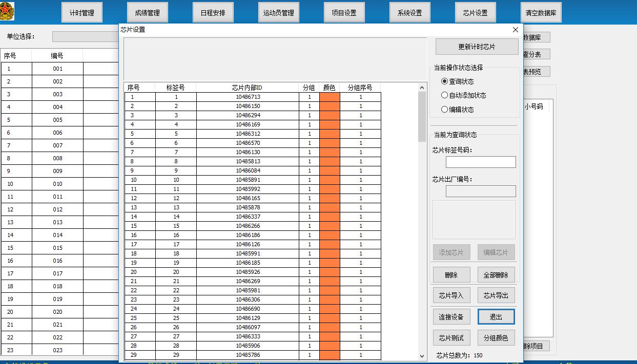
Task: Open the 系统设置 menu button
Action: point(410,13)
